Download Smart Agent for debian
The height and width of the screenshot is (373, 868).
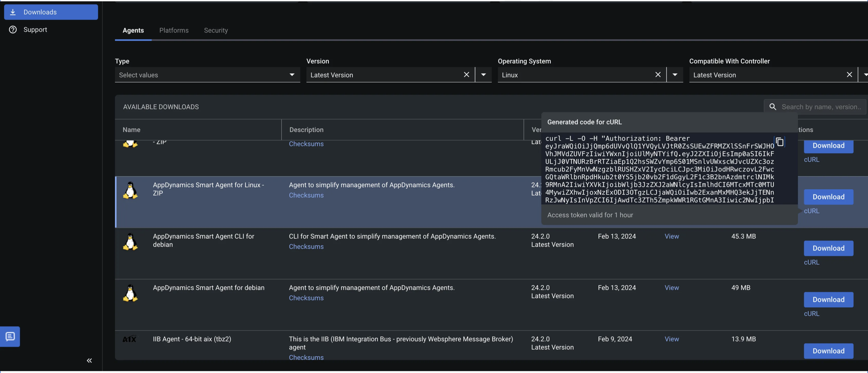tap(828, 299)
